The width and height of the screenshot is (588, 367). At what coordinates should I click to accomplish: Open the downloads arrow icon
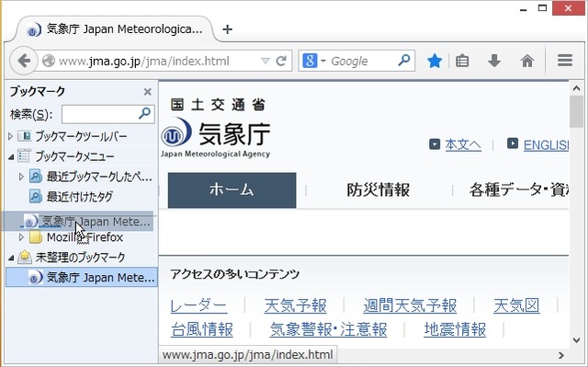click(x=494, y=61)
